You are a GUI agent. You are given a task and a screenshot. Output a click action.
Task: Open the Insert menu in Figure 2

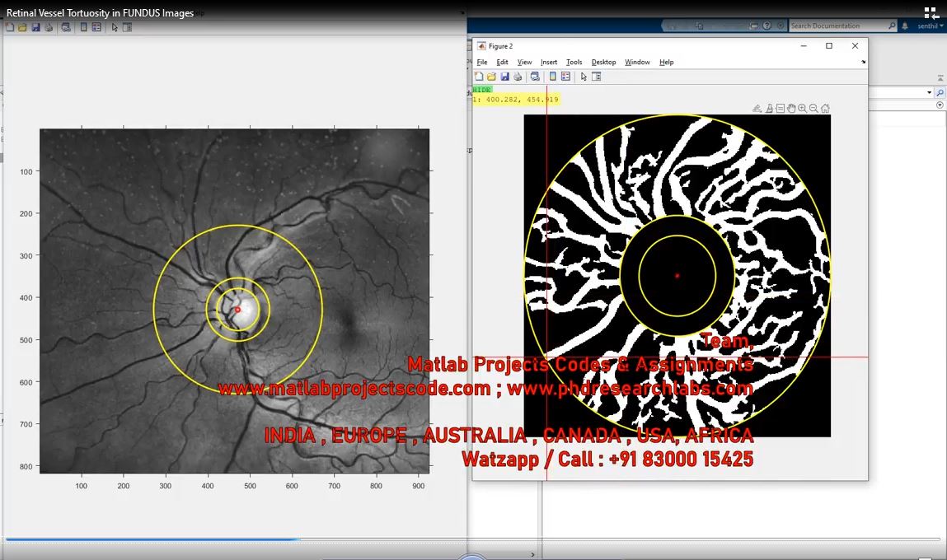[549, 62]
